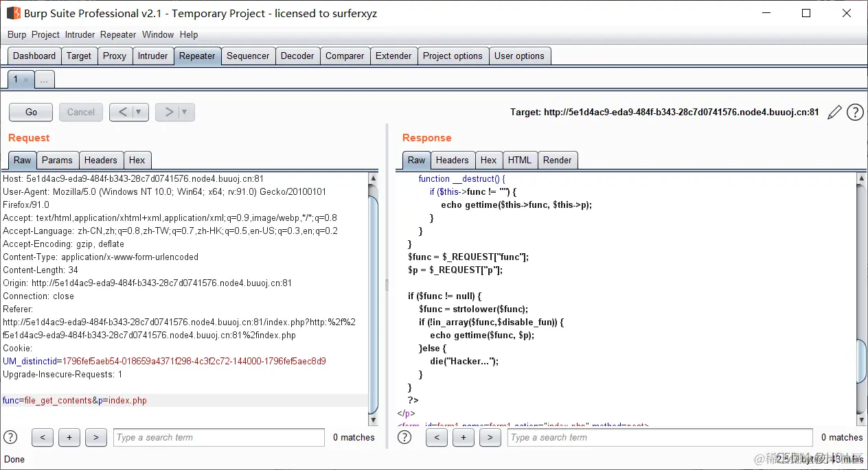This screenshot has width=868, height=470.
Task: Open the Window menu
Action: click(158, 34)
